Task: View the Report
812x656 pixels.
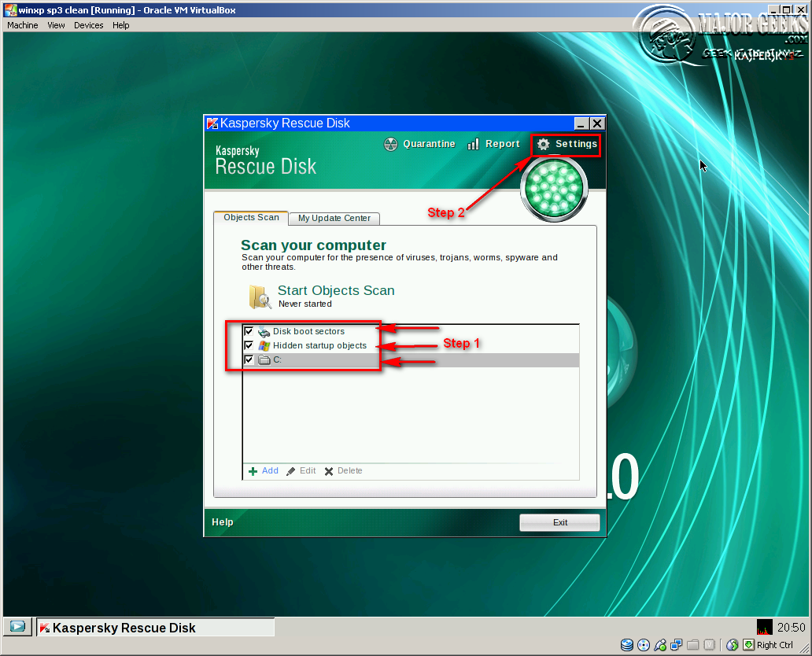Action: pyautogui.click(x=494, y=144)
